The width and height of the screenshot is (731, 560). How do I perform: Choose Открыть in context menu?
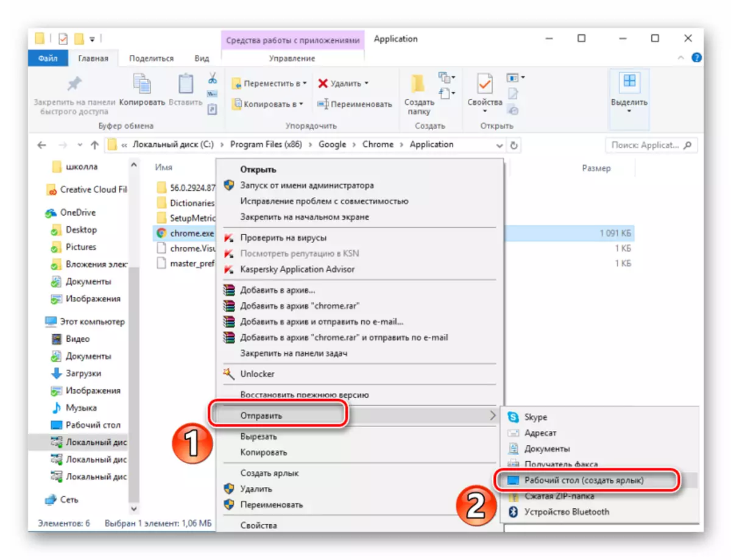258,169
